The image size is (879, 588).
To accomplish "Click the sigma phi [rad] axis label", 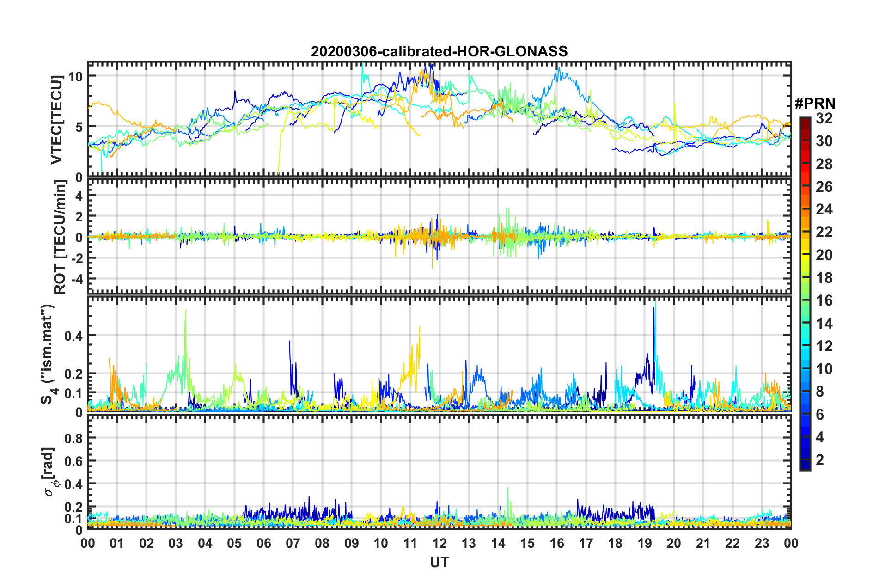I will click(x=49, y=472).
